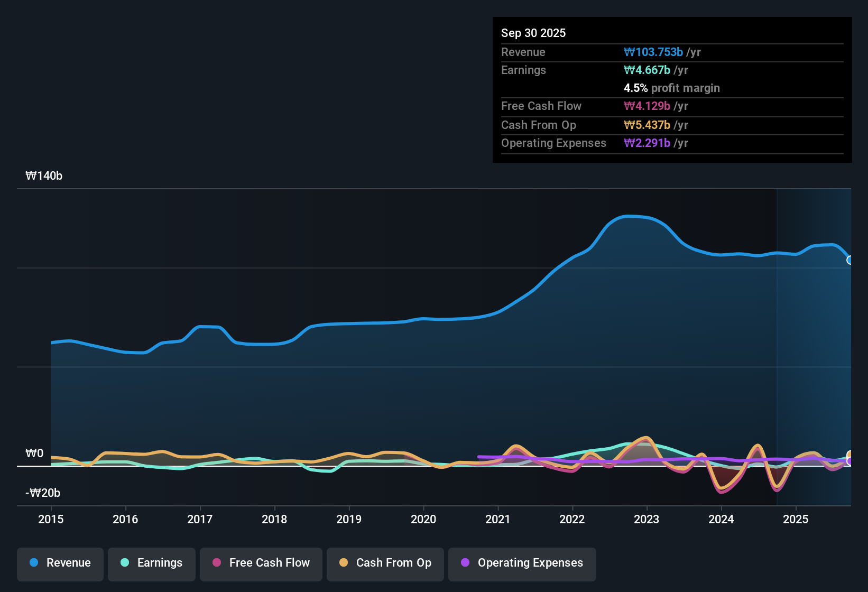This screenshot has width=868, height=592.
Task: Click the ₩103.753b Revenue value in tooltip
Action: (x=654, y=52)
